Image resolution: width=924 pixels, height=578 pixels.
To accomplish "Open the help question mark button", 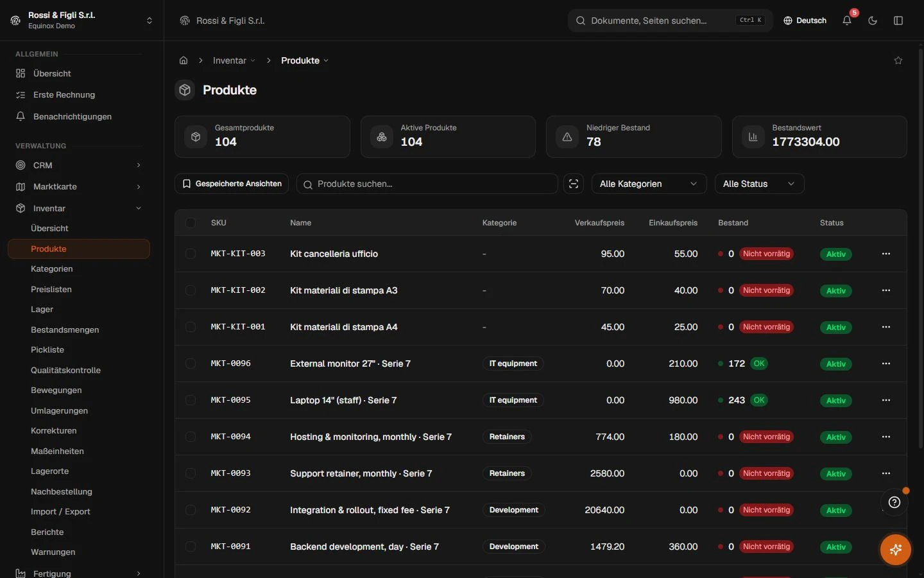I will [894, 502].
